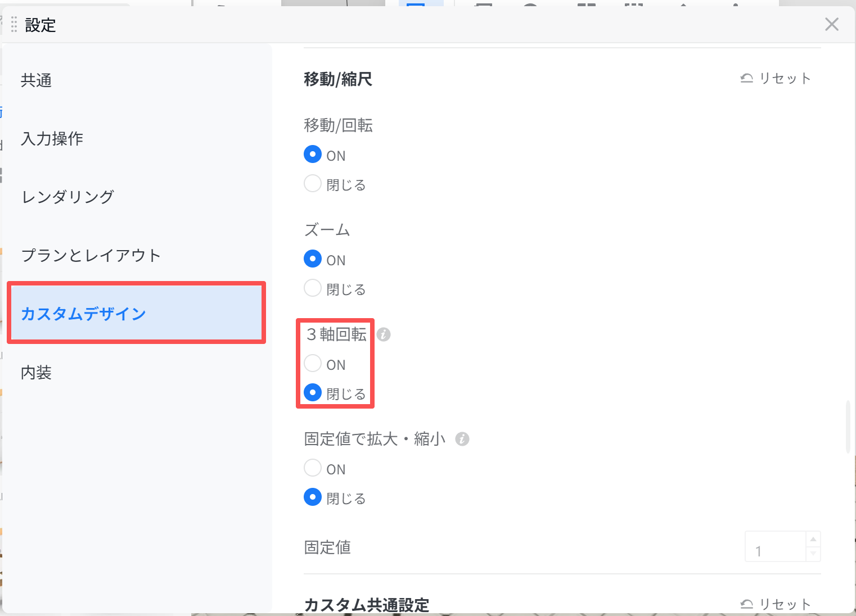The image size is (856, 616).
Task: Click the 固定値 label text
Action: coord(327,547)
